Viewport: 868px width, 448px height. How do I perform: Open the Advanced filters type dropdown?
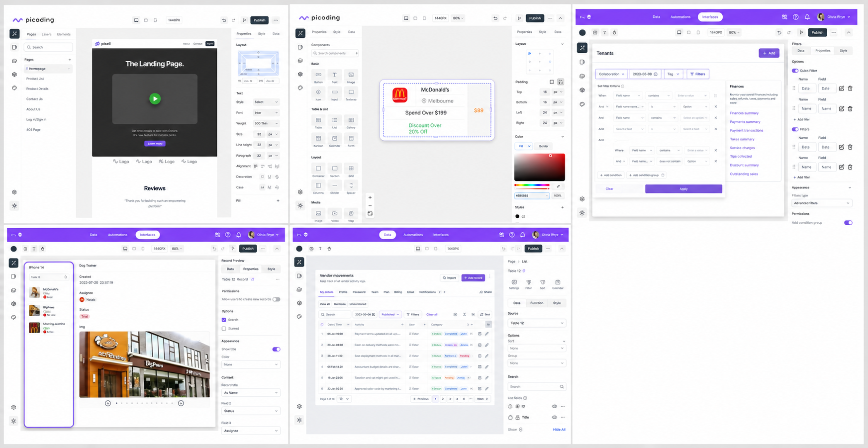tap(822, 203)
